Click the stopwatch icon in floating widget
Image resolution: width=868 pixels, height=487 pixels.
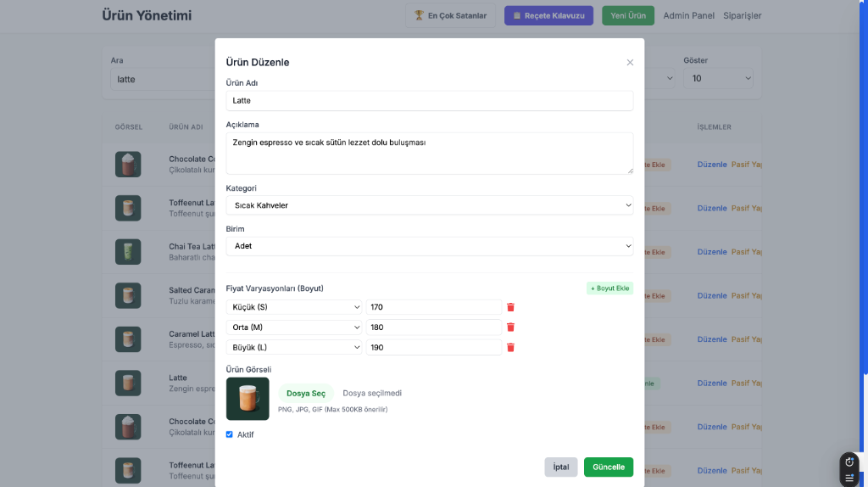(x=850, y=462)
